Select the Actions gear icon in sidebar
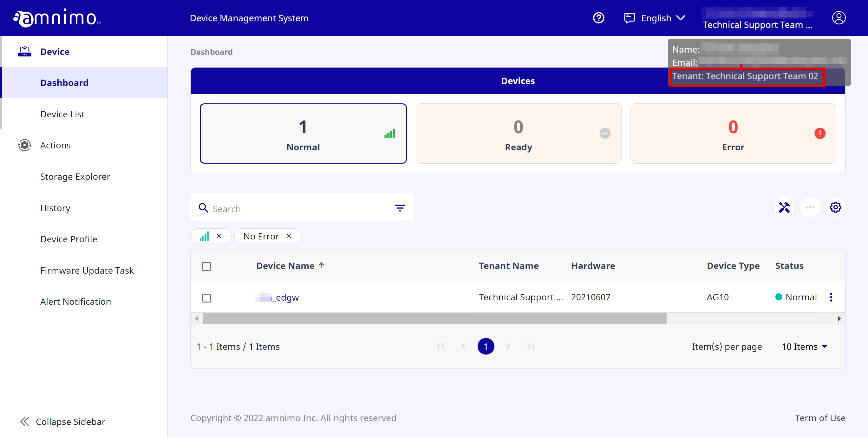 click(24, 145)
